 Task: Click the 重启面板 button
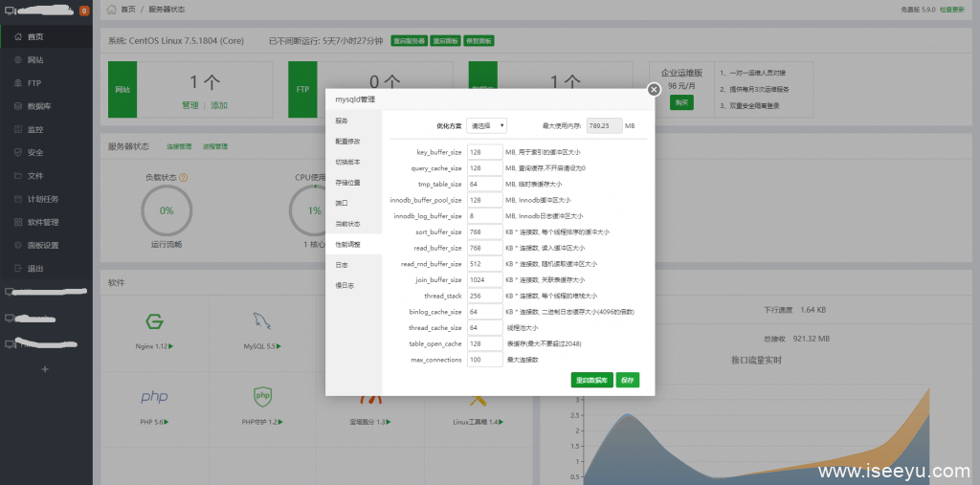[446, 41]
